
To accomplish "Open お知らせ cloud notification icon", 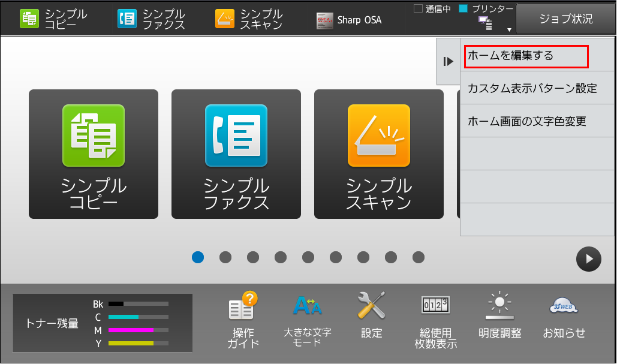I will coord(564,318).
